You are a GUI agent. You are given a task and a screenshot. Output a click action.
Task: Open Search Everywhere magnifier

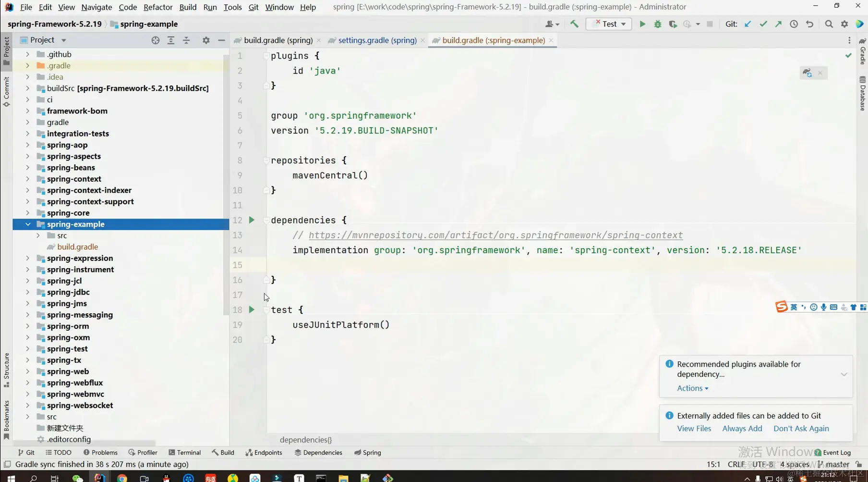tap(829, 24)
